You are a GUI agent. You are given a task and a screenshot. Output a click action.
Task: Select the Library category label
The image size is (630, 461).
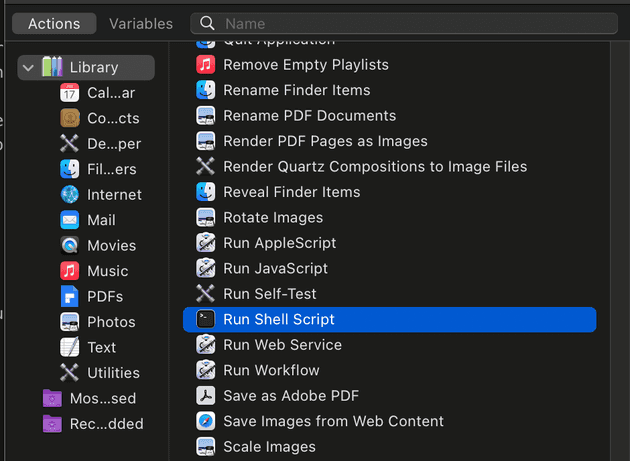coord(94,67)
